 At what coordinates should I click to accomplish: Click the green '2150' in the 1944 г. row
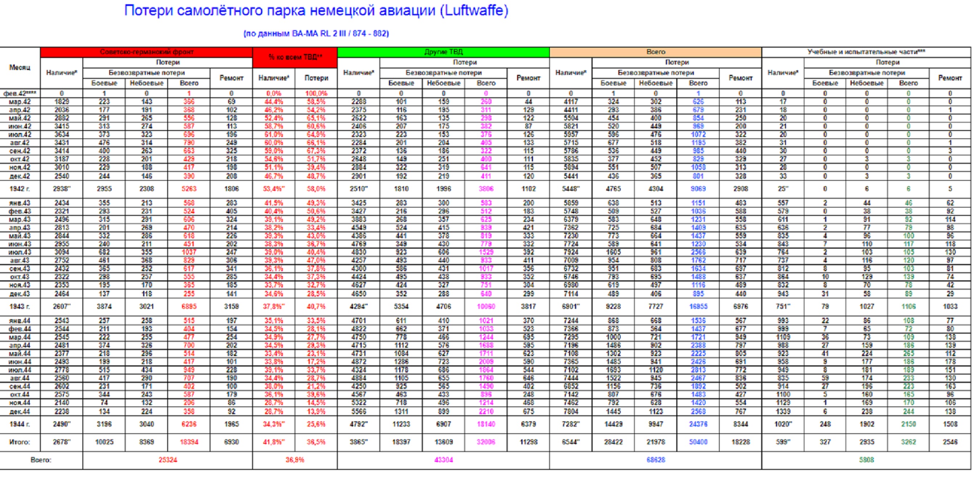pyautogui.click(x=908, y=424)
